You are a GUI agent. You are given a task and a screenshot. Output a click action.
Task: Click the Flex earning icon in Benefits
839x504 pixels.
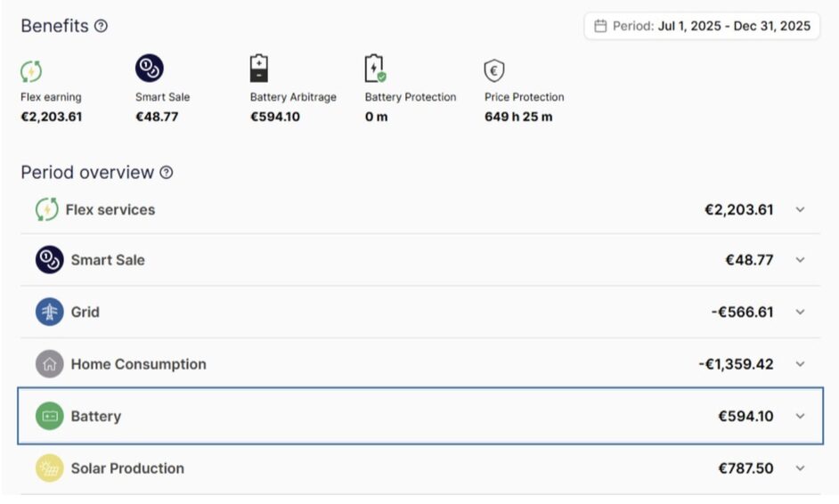coord(31,71)
